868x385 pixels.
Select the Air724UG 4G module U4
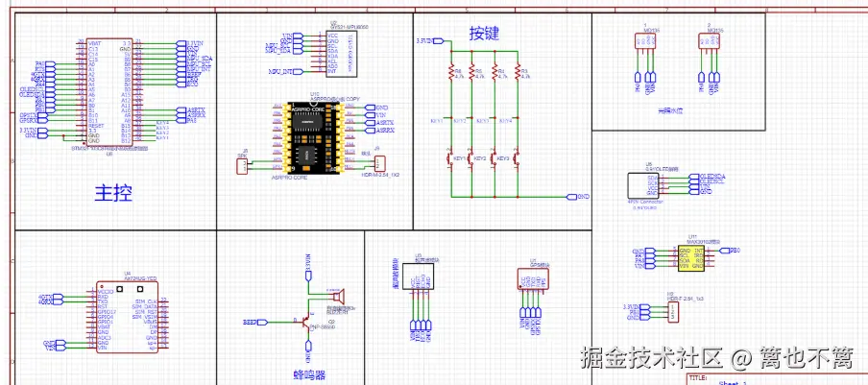tap(128, 317)
